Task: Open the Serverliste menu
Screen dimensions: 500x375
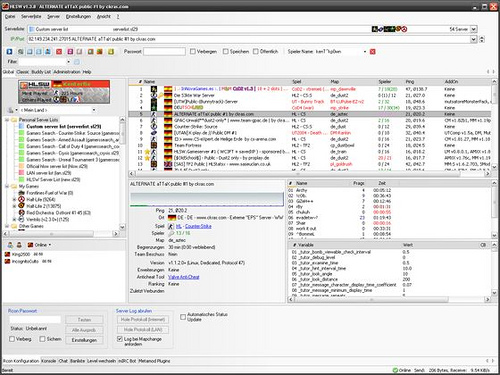Action: tap(31, 16)
